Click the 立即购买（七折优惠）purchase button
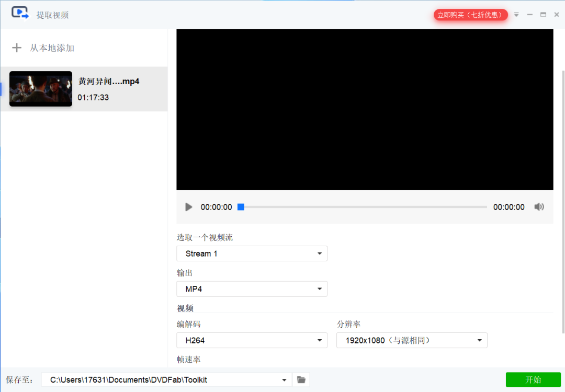Image resolution: width=565 pixels, height=392 pixels. point(470,15)
